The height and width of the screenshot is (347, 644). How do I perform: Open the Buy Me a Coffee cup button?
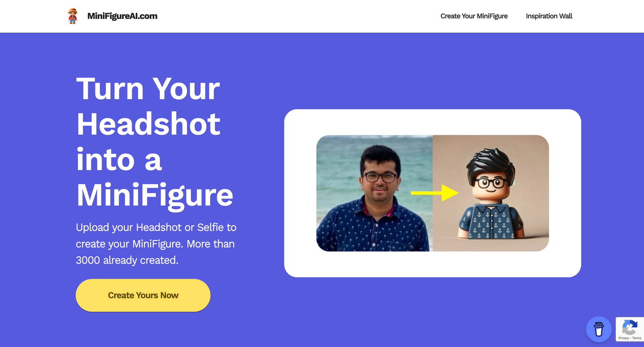[x=599, y=329]
